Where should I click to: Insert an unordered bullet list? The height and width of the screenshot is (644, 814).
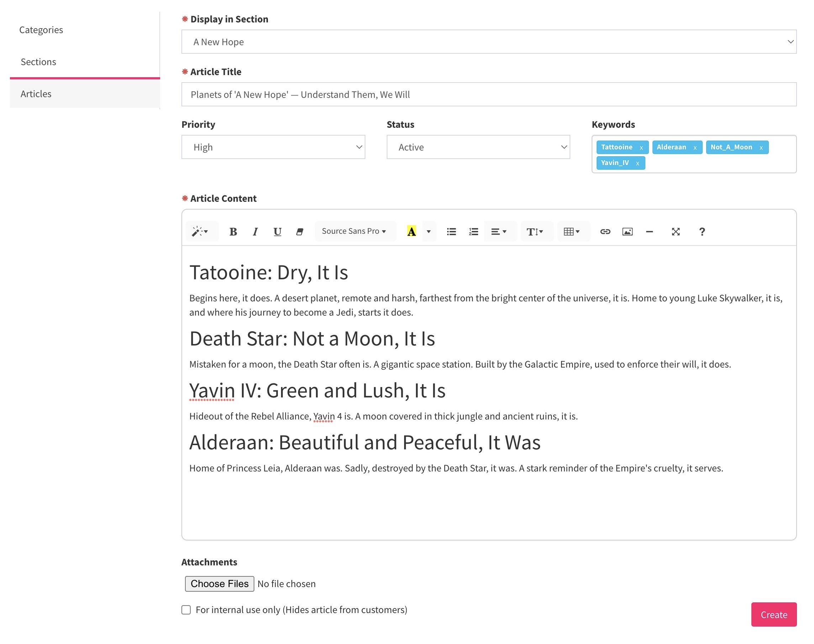click(x=451, y=232)
